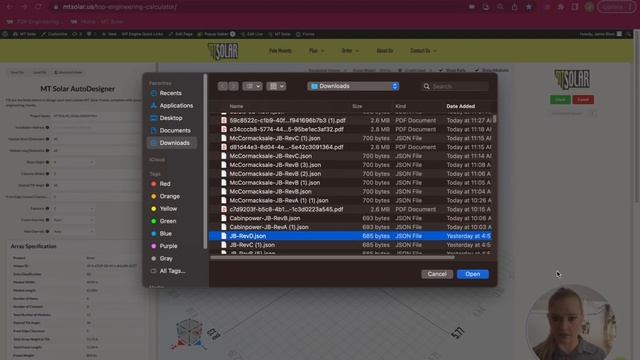Click browser forward arrow

pyautogui.click(x=24, y=7)
